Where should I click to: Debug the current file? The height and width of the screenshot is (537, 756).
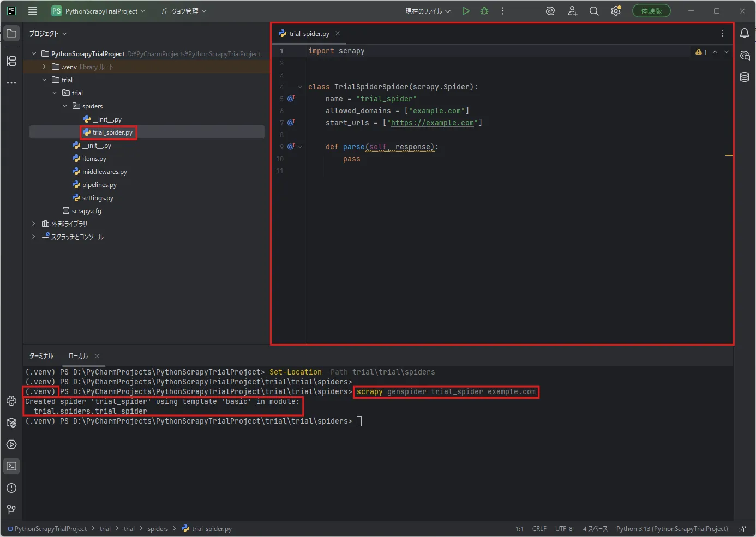(484, 11)
